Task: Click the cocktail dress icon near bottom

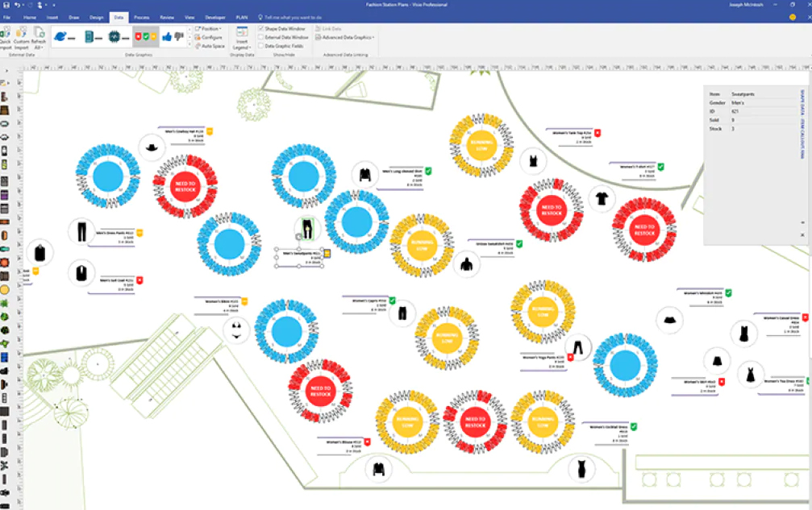Action: (x=581, y=469)
